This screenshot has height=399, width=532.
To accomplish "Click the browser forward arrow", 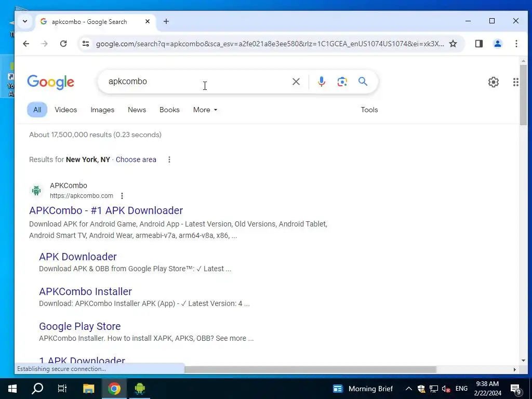I will click(45, 44).
